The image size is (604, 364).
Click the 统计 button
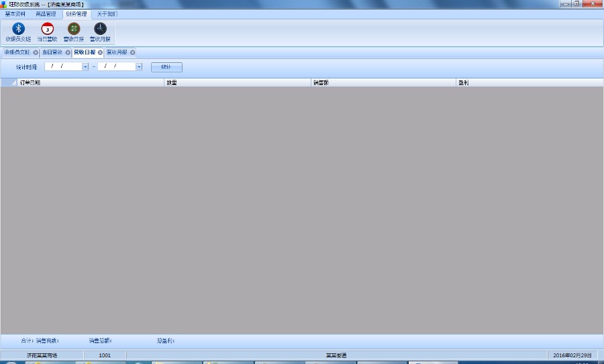[x=166, y=67]
